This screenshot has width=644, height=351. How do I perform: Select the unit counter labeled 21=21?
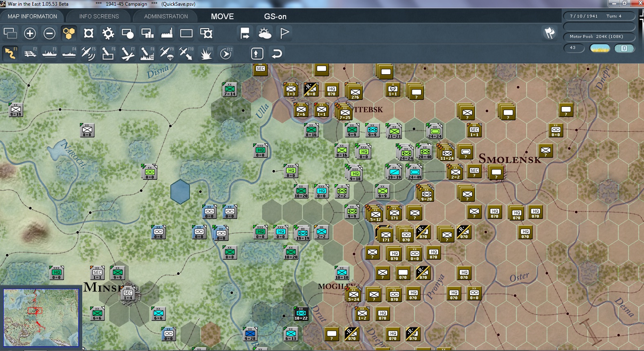click(394, 131)
